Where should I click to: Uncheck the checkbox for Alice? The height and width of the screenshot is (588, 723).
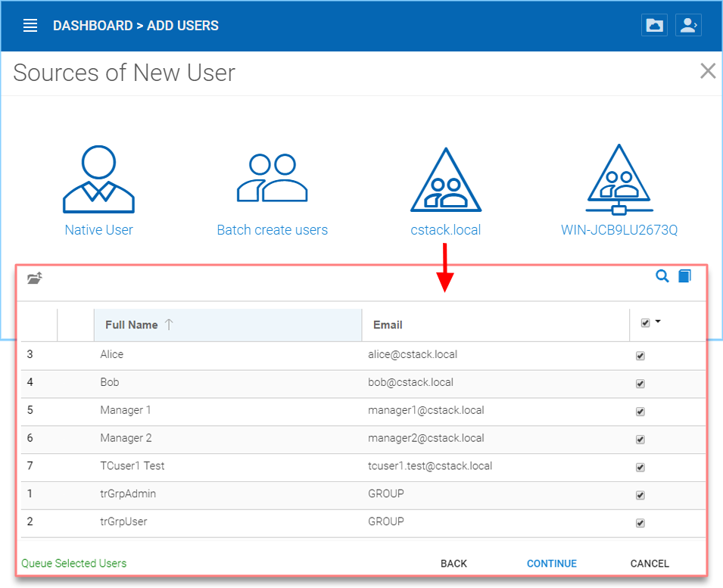[640, 356]
